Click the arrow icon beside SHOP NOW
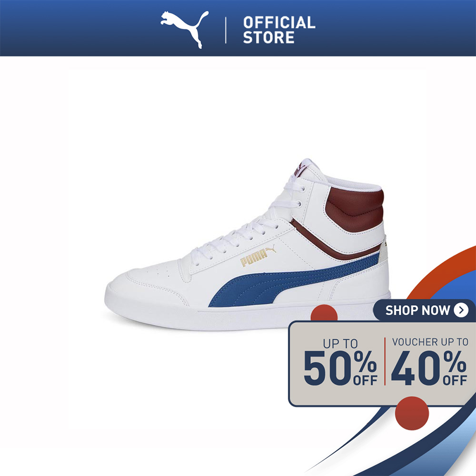This screenshot has width=476, height=476. coord(461,310)
